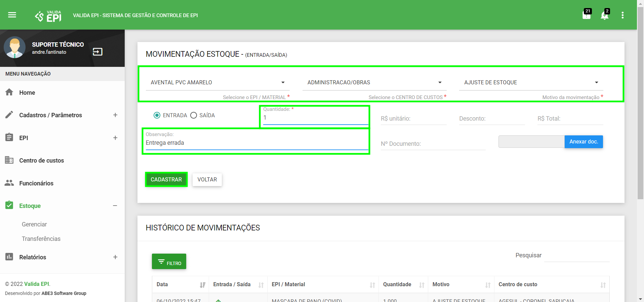Image resolution: width=644 pixels, height=302 pixels.
Task: Click the Valida EPI logo
Action: click(48, 16)
